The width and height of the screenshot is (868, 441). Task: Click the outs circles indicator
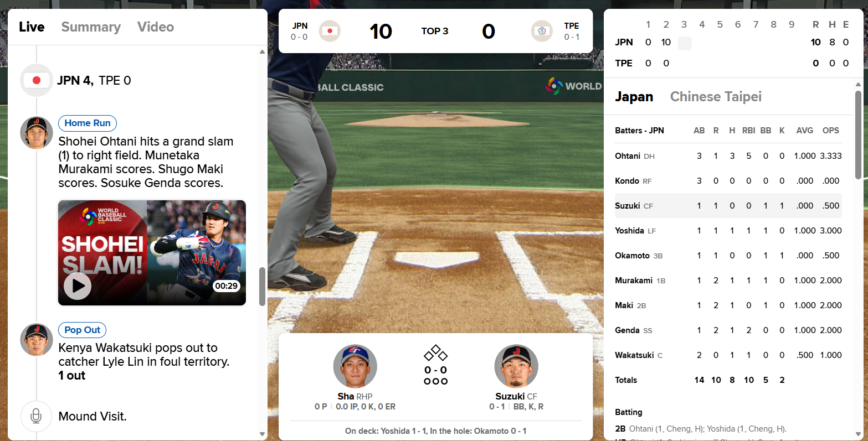tap(435, 381)
